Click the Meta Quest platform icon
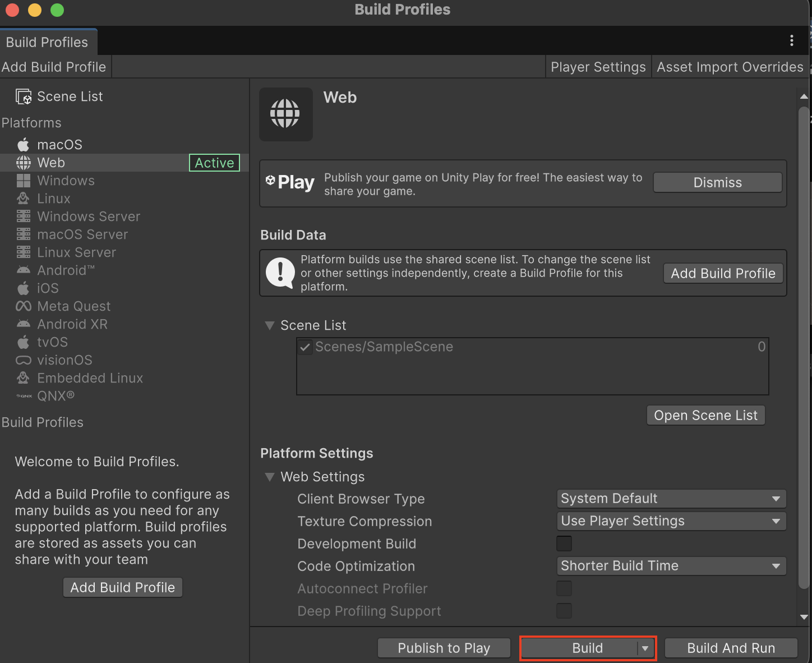Image resolution: width=812 pixels, height=663 pixels. click(23, 306)
